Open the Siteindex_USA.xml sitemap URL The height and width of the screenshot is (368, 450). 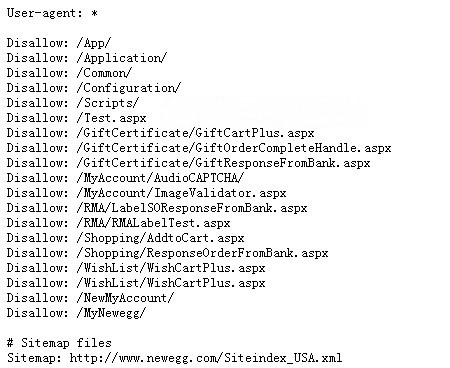click(206, 358)
